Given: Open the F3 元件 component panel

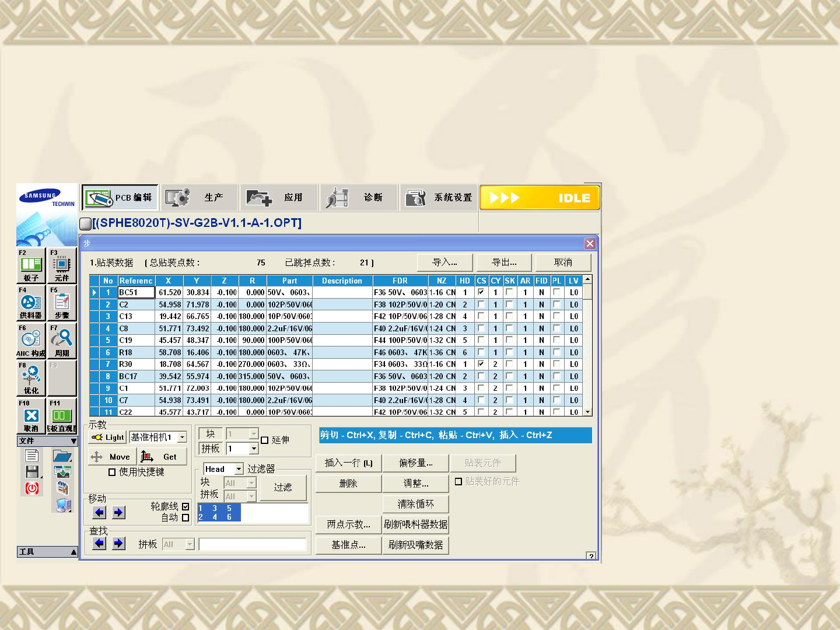Looking at the screenshot, I should (x=62, y=265).
